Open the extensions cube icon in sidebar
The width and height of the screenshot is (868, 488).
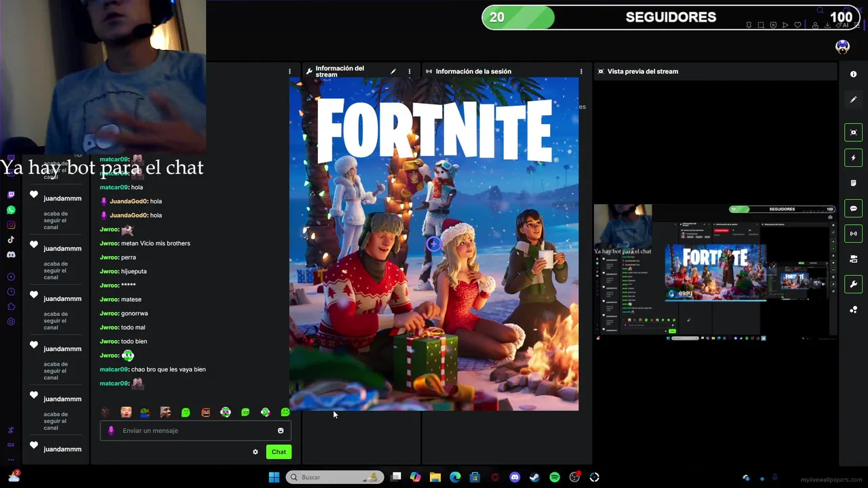tap(11, 306)
